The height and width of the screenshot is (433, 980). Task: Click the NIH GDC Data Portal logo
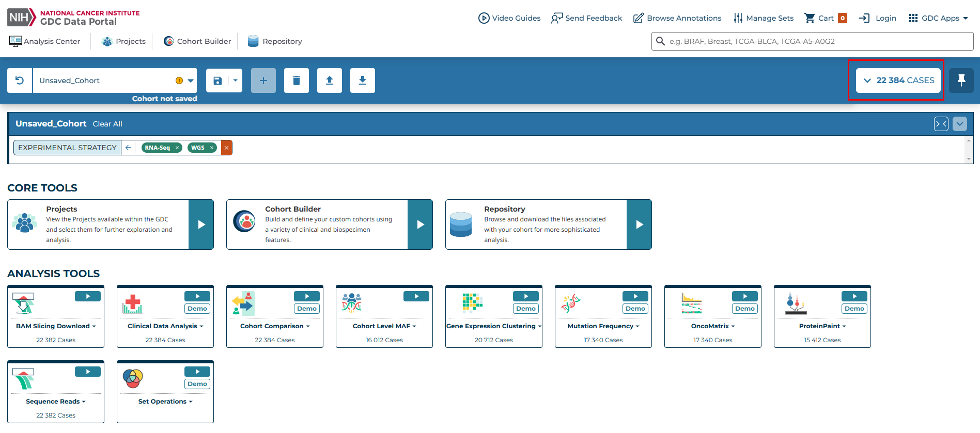tap(73, 18)
